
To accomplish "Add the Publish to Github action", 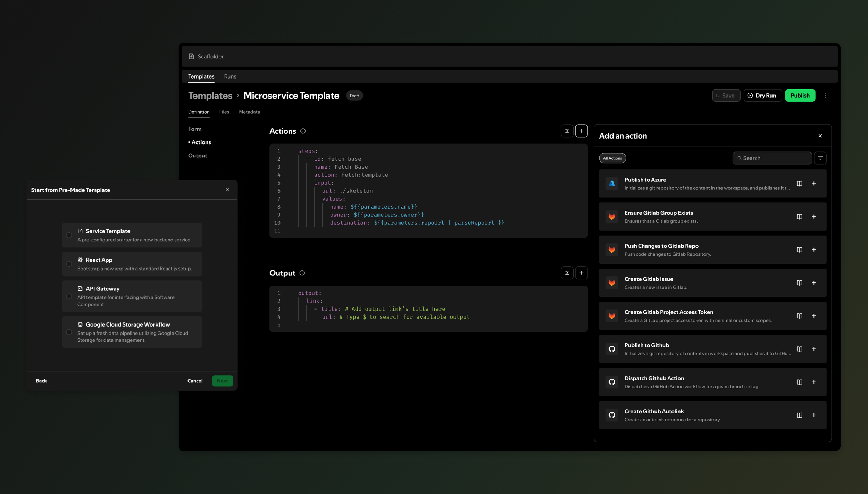I will click(x=813, y=349).
